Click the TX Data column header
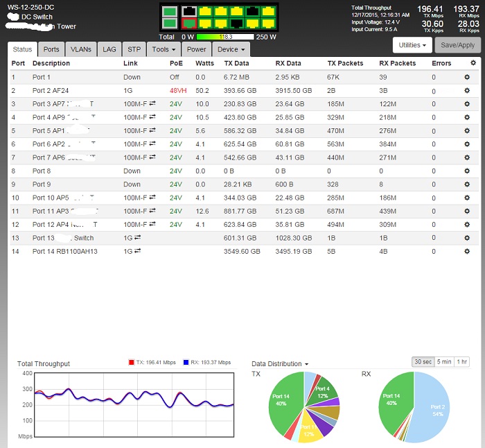 click(x=236, y=63)
